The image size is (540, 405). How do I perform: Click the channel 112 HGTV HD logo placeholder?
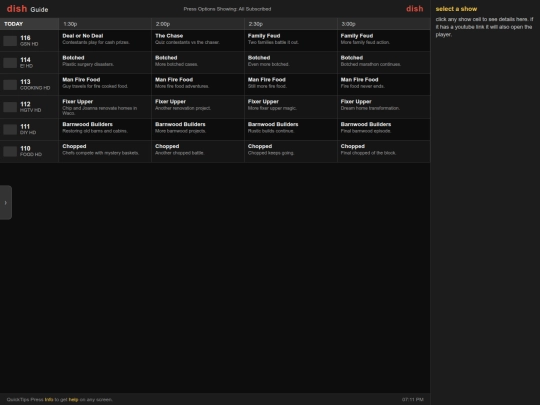pyautogui.click(x=10, y=107)
